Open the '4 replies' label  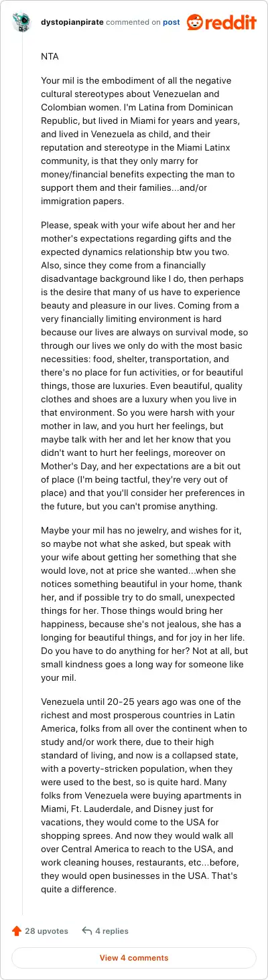coord(112,930)
